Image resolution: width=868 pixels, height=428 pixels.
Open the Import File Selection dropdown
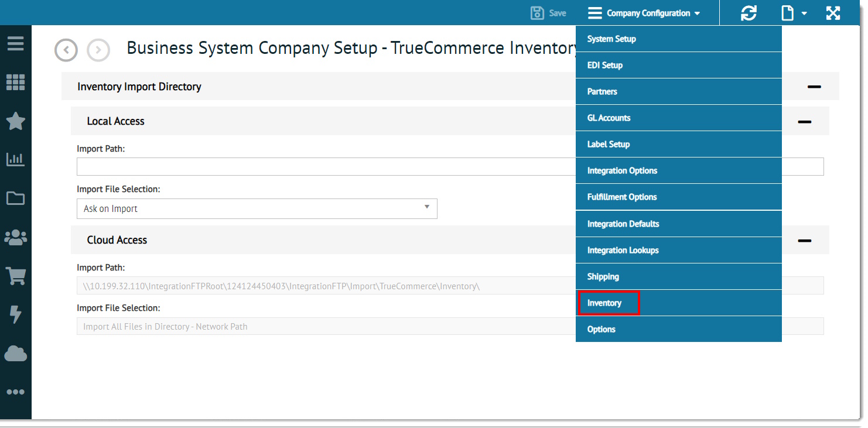point(257,209)
